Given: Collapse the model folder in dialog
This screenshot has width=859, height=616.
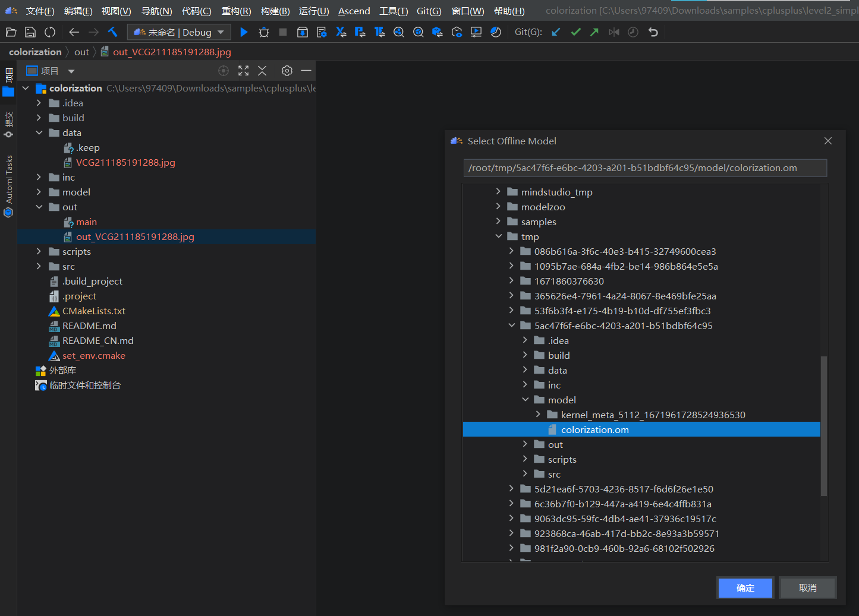Looking at the screenshot, I should tap(525, 400).
